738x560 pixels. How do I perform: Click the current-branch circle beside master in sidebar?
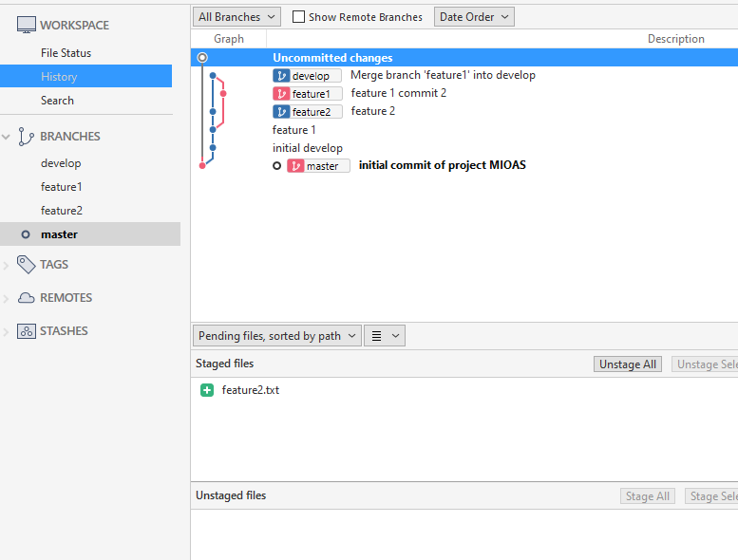coord(26,234)
